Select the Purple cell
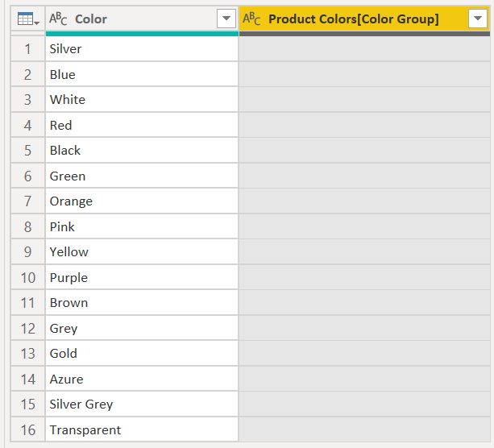The image size is (494, 448). (141, 277)
